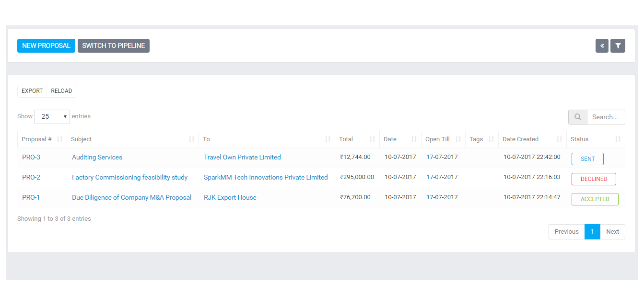Sort table by Date Created arrows
The height and width of the screenshot is (306, 644).
pyautogui.click(x=559, y=139)
